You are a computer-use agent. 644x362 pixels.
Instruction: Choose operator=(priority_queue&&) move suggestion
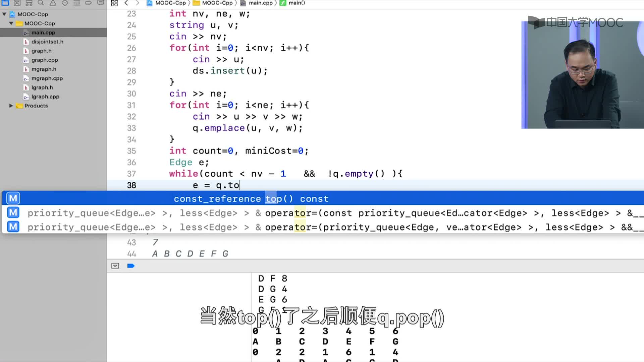[x=323, y=227]
